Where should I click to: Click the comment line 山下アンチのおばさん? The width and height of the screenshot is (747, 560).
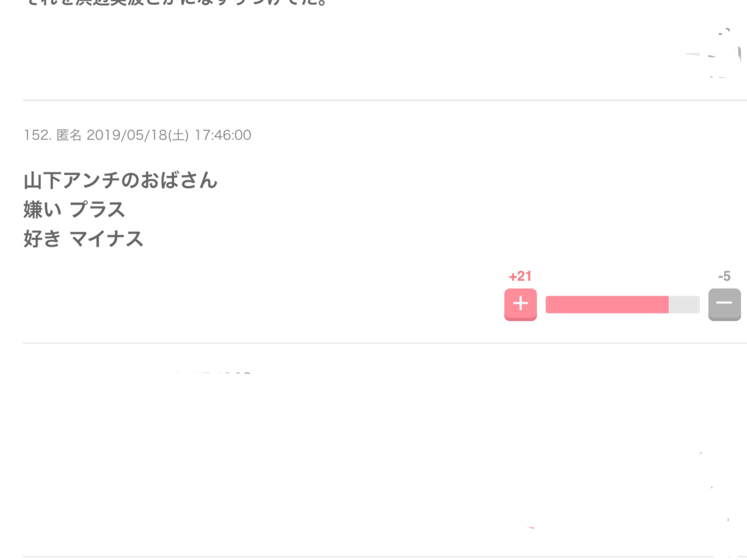121,180
